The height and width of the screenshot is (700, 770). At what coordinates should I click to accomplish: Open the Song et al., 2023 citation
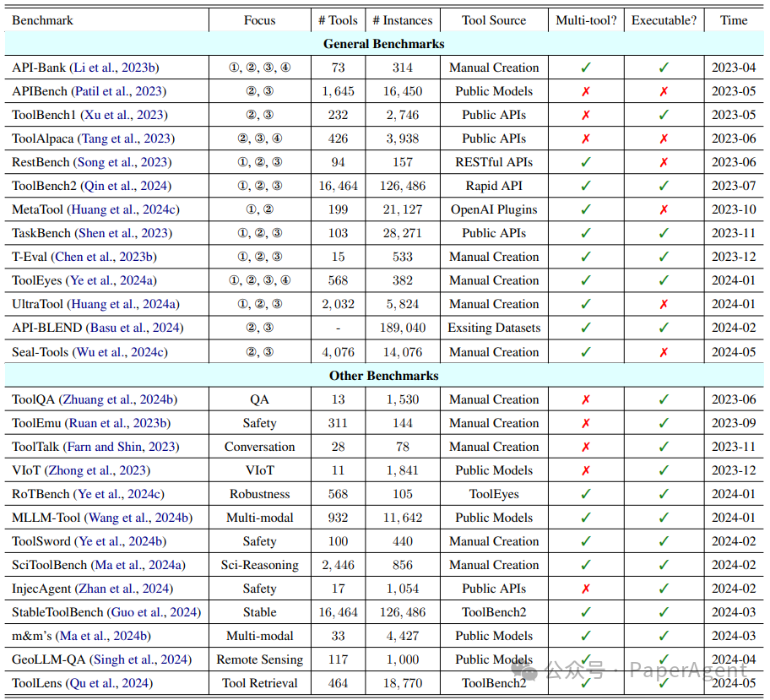(x=124, y=162)
